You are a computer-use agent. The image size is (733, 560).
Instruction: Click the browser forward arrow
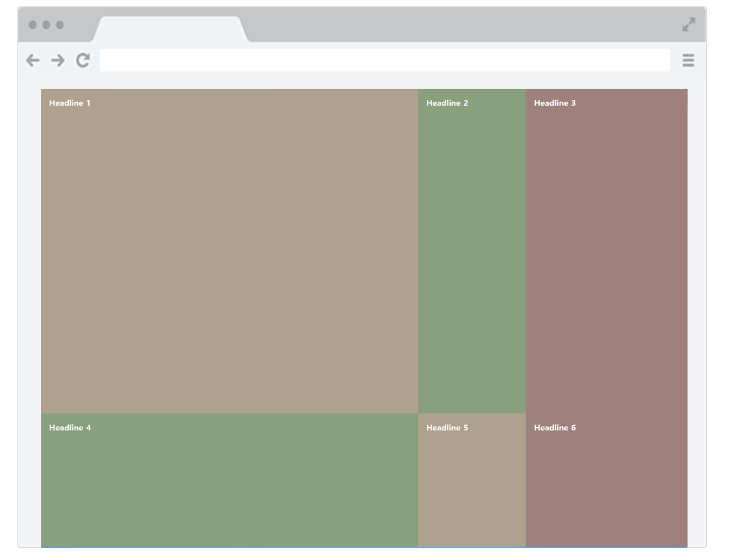coord(58,60)
